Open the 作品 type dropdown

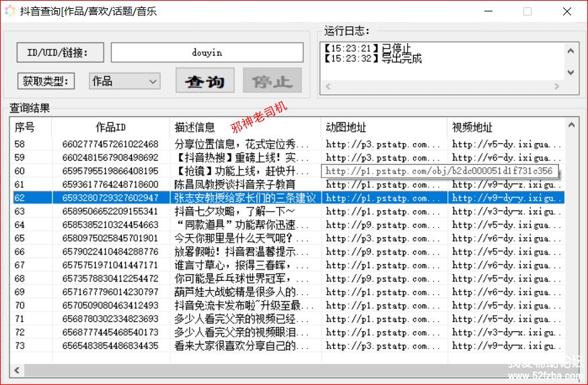click(124, 81)
